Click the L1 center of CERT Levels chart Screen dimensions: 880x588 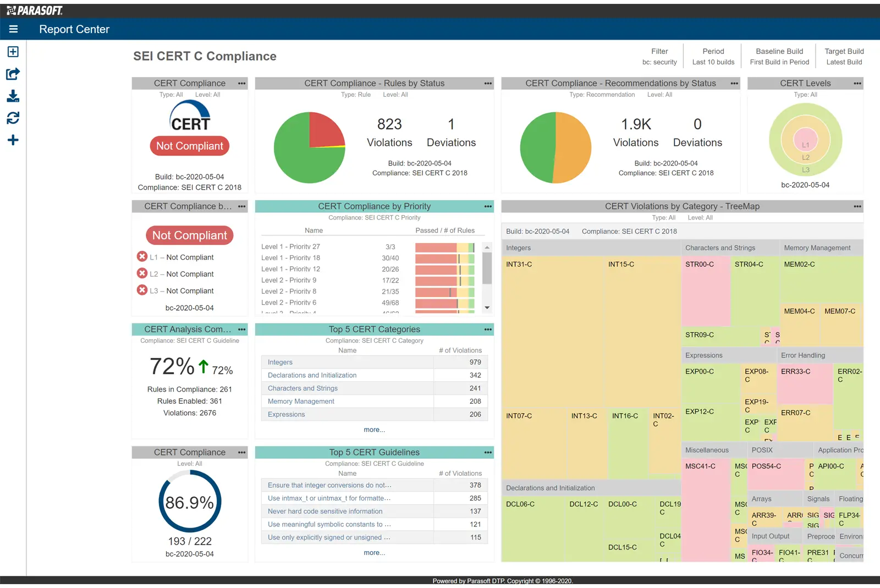[x=805, y=140]
